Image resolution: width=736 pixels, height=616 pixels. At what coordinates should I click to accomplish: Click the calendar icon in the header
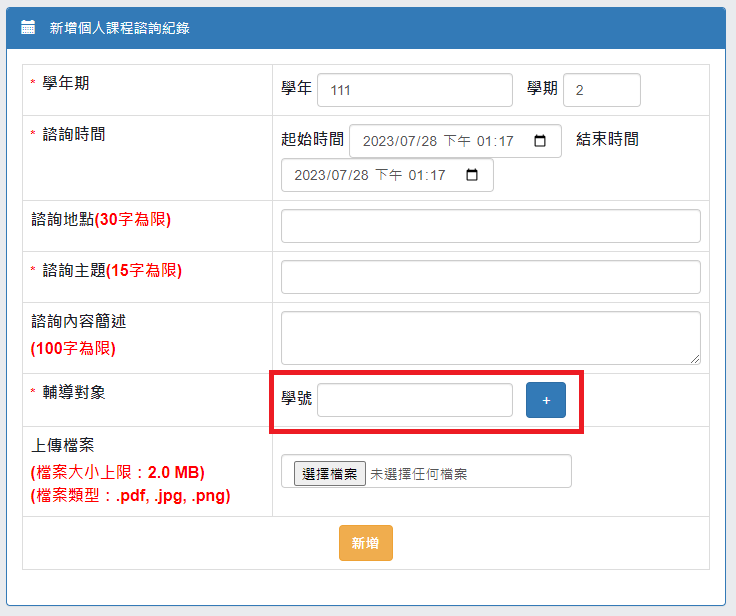click(28, 27)
